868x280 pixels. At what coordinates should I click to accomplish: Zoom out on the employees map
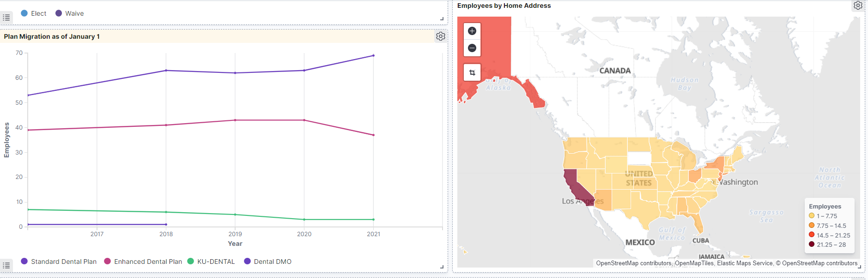coord(472,48)
